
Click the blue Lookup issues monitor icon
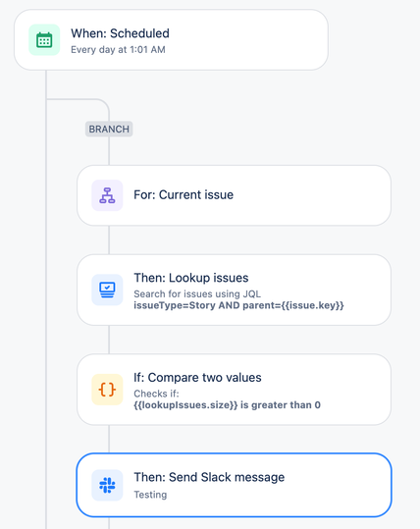[107, 290]
